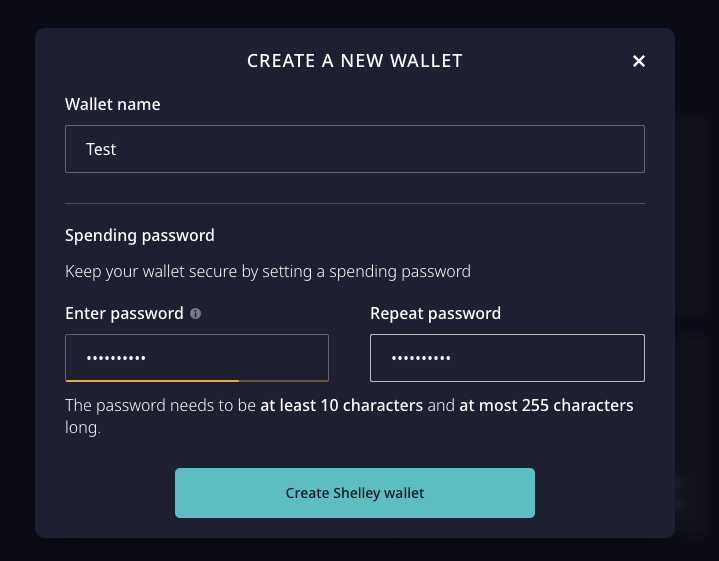Click the info icon beside Enter password
Screen dimensions: 719x561
coord(195,314)
